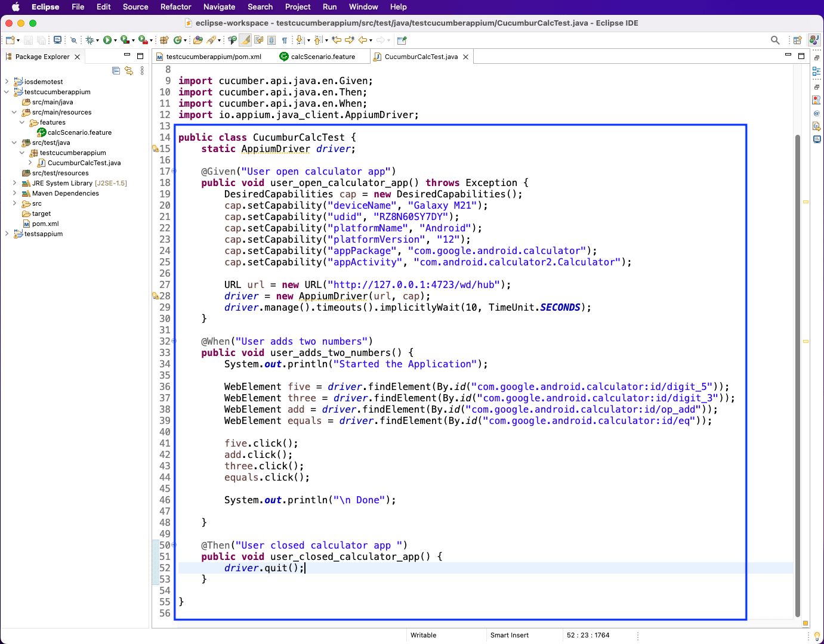The image size is (824, 644).
Task: Toggle Show Whitespace Characters pilcrow button
Action: click(x=285, y=40)
